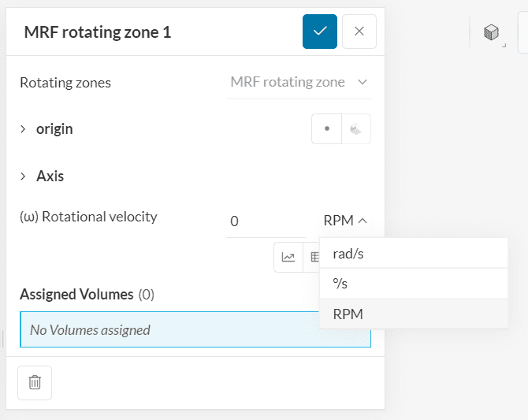Expand the Axis section

click(24, 177)
